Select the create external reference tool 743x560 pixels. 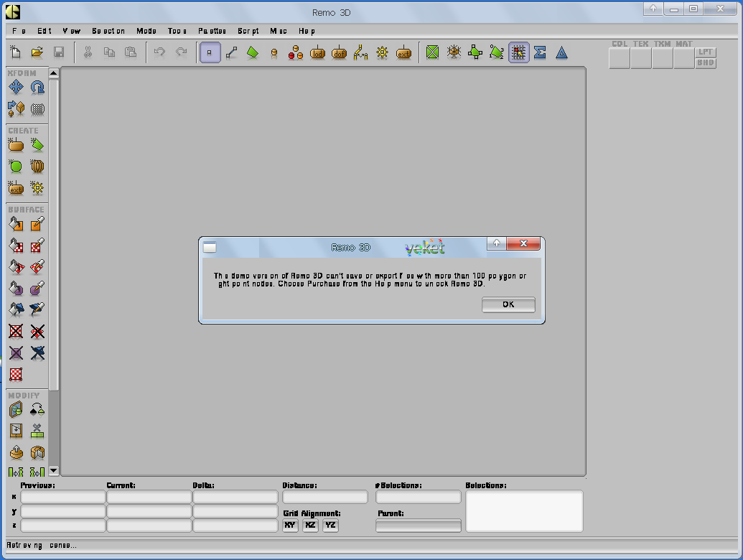16,188
